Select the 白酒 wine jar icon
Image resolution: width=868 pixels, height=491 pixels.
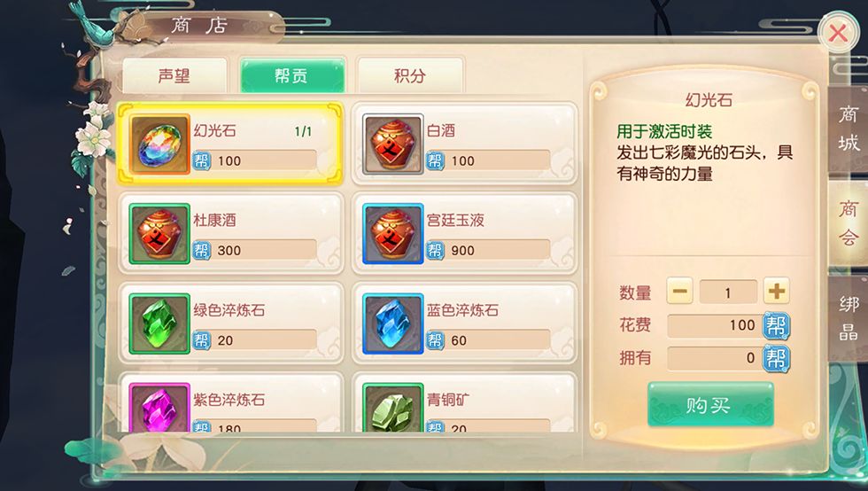pyautogui.click(x=393, y=144)
